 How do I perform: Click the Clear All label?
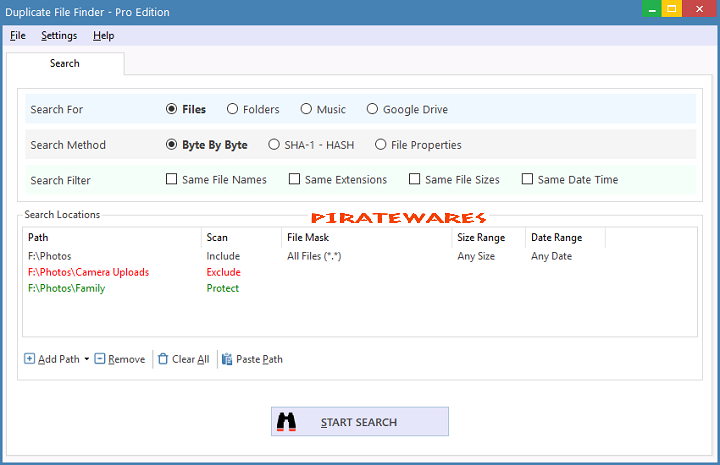point(191,359)
